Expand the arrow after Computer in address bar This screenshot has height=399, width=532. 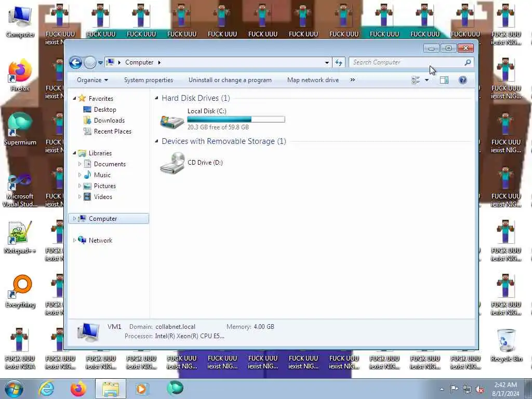coord(159,62)
